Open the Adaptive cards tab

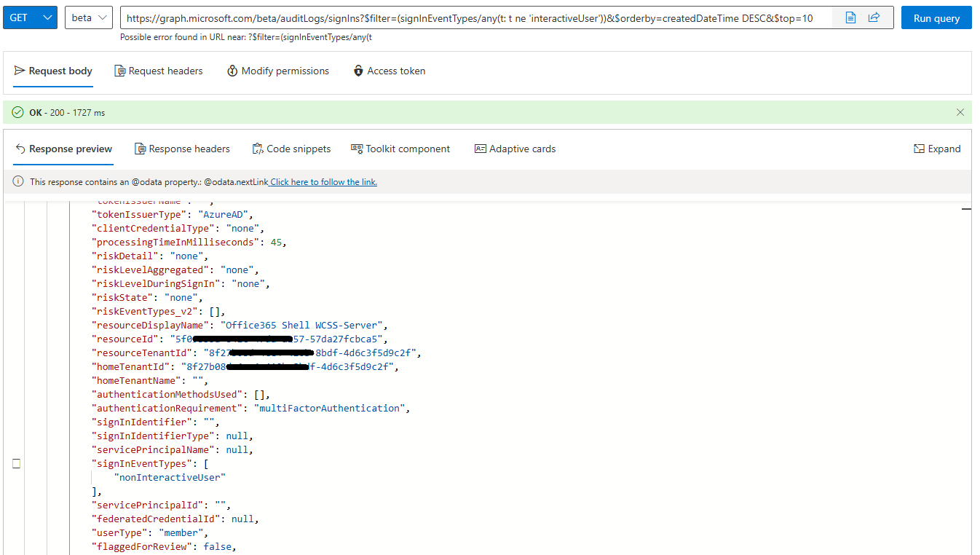(x=515, y=149)
